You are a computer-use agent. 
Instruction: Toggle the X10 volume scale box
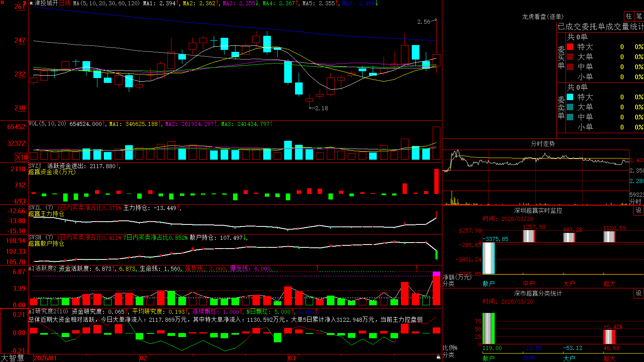[x=22, y=157]
